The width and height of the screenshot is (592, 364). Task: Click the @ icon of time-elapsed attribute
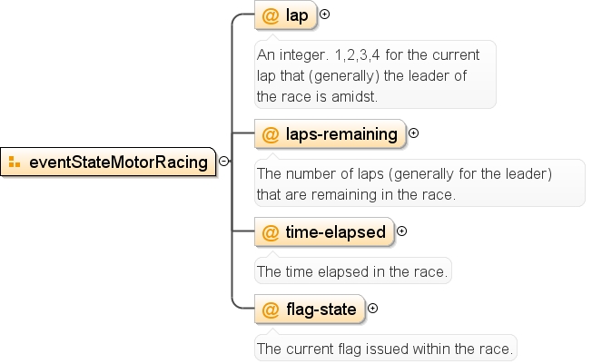coord(271,232)
